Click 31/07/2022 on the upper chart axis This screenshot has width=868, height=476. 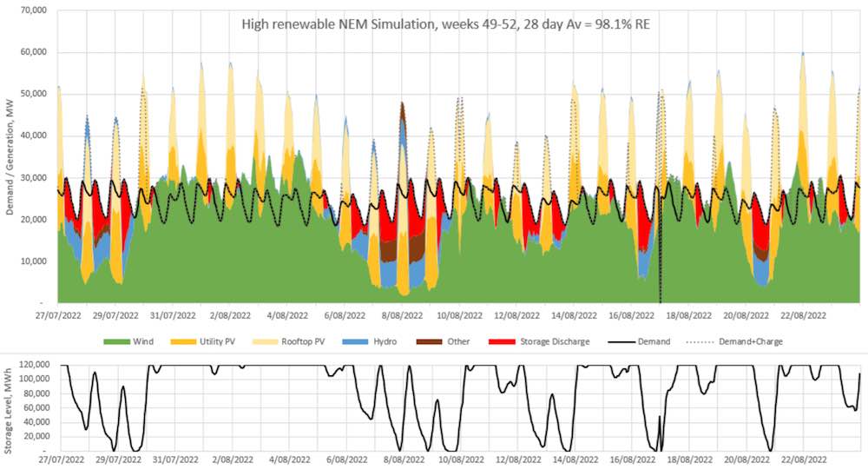173,315
